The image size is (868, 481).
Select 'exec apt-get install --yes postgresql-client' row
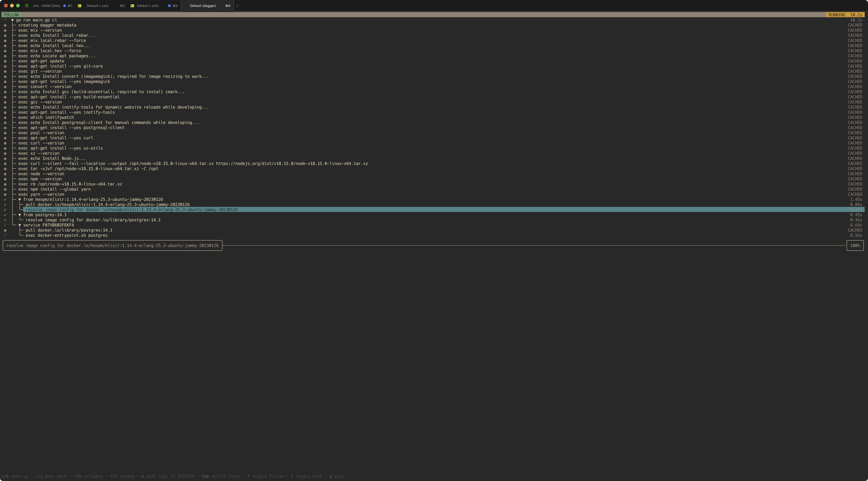click(433, 128)
